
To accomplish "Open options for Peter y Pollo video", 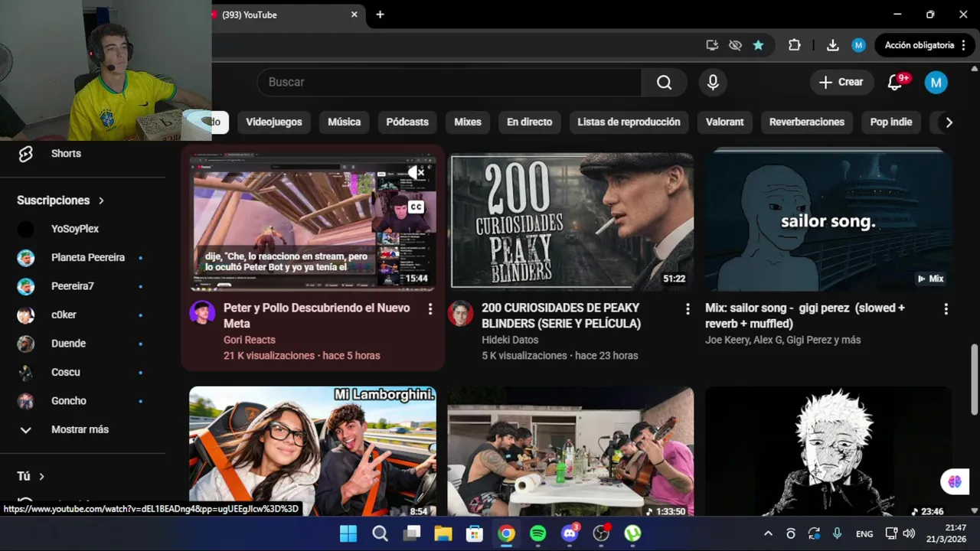I will (x=430, y=309).
